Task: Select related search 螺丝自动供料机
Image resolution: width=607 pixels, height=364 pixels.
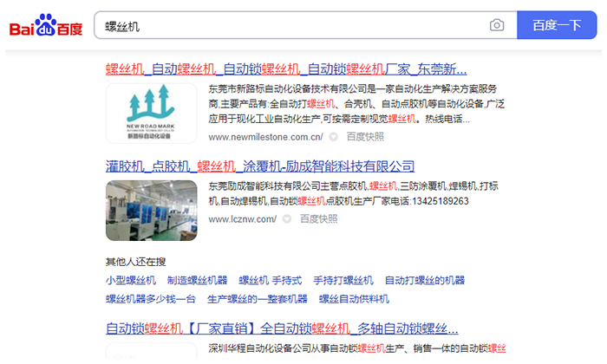Action: coord(354,299)
